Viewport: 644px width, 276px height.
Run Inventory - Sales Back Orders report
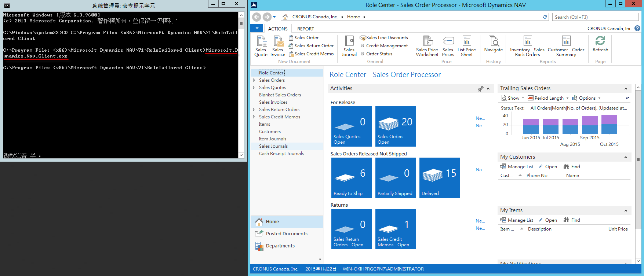[527, 46]
